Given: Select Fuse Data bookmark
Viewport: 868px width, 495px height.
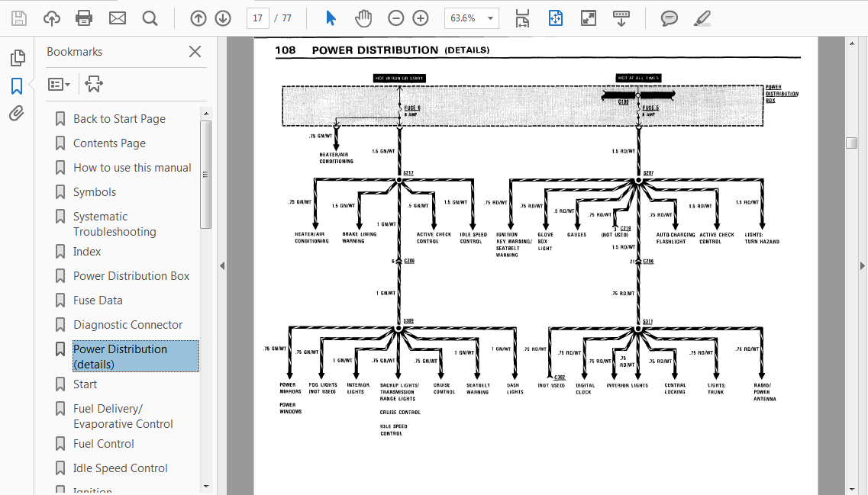Looking at the screenshot, I should 98,301.
